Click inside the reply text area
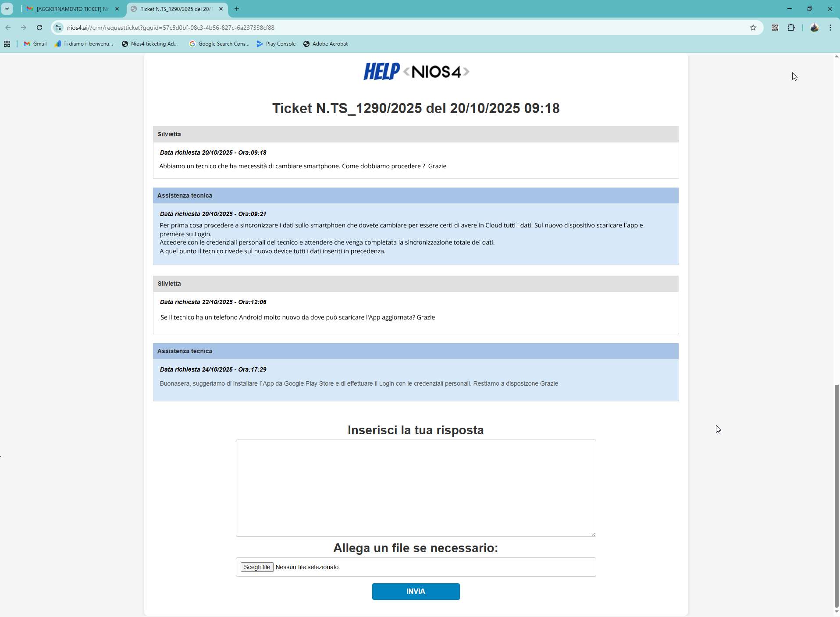Image resolution: width=840 pixels, height=617 pixels. (x=415, y=488)
